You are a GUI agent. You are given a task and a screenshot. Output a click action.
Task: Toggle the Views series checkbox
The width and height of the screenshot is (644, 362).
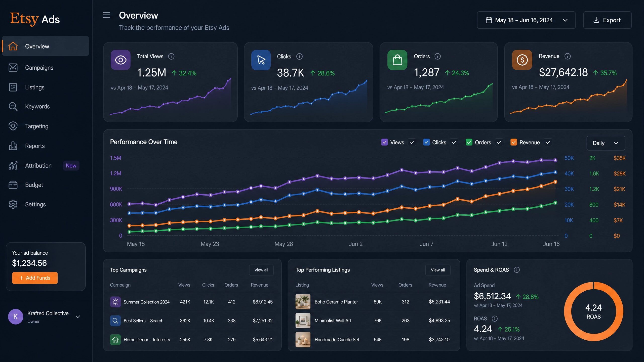384,142
